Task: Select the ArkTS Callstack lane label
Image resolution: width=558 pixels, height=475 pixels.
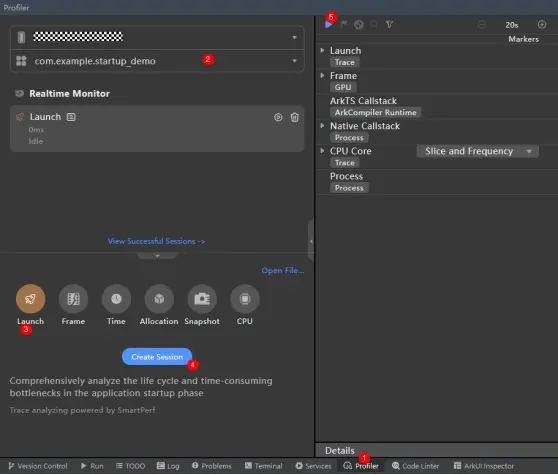Action: (x=363, y=101)
